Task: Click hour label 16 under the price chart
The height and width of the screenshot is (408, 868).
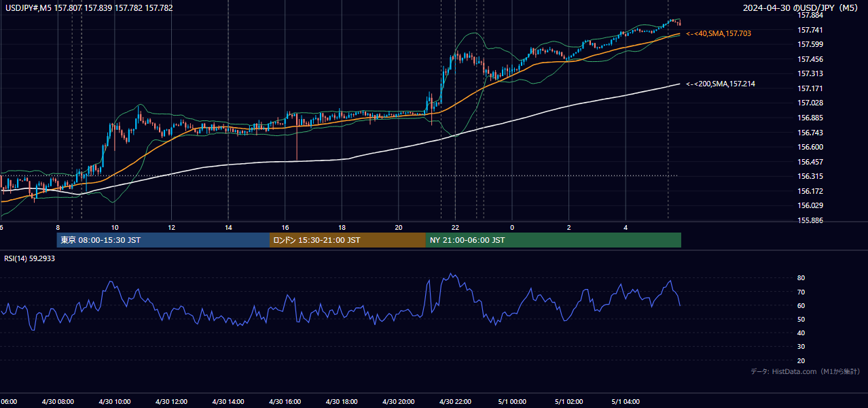Action: [x=285, y=227]
